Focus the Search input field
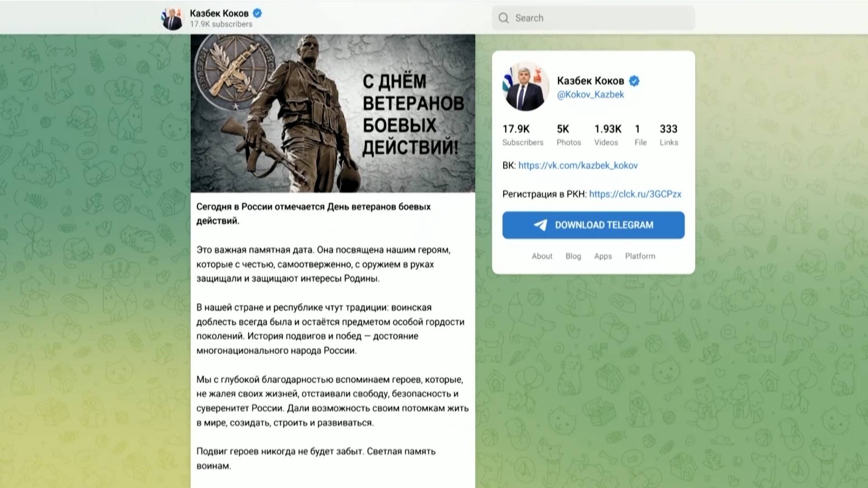Screen dimensions: 868x488 coord(593,18)
